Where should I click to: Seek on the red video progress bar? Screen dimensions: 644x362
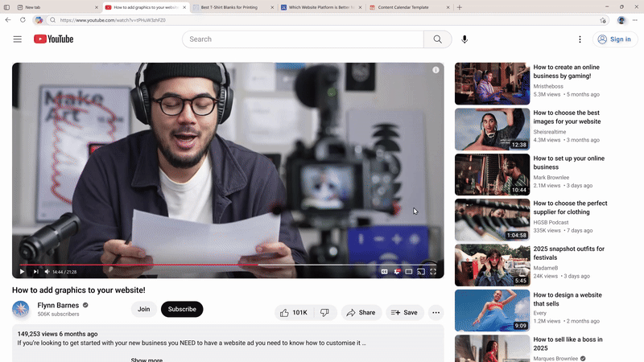click(x=228, y=265)
